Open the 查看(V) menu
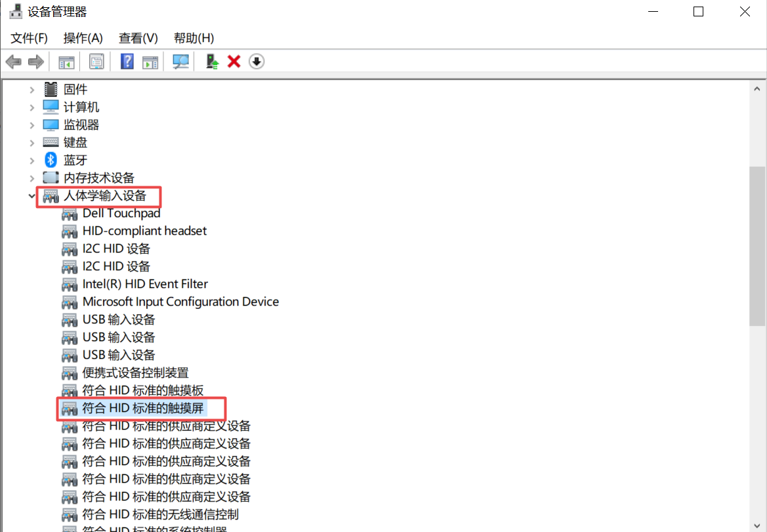The height and width of the screenshot is (532, 767). tap(138, 38)
